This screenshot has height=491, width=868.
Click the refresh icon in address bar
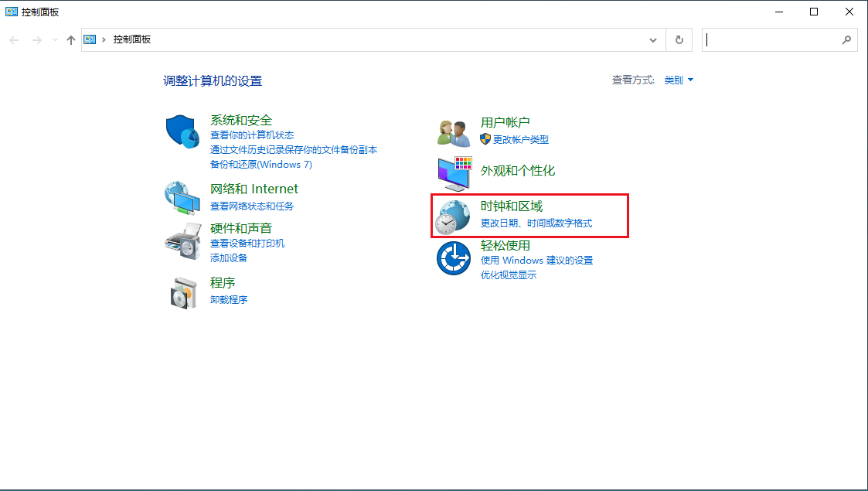[x=679, y=39]
